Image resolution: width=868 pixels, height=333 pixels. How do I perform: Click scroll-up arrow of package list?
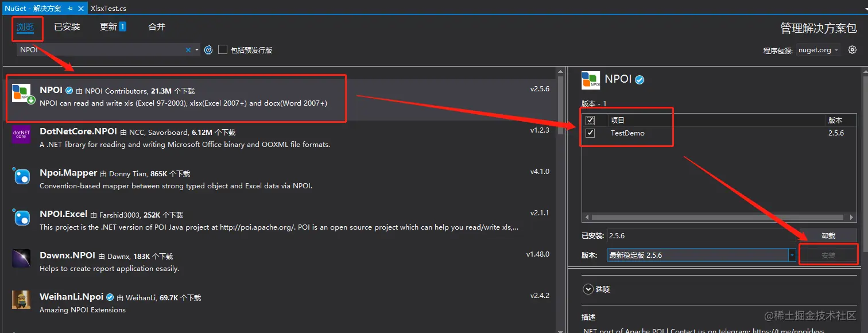pos(561,72)
